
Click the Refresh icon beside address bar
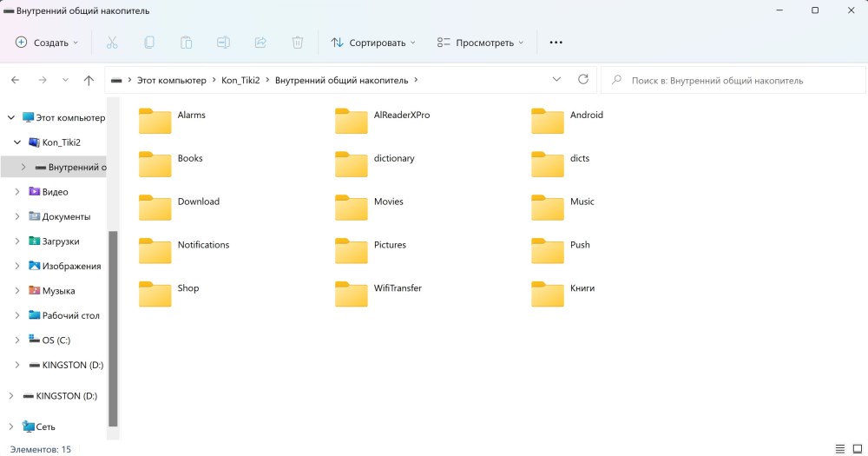[583, 80]
